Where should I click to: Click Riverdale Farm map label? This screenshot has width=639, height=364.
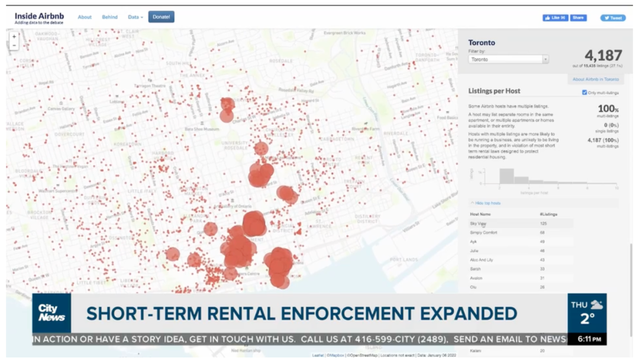tap(366, 129)
